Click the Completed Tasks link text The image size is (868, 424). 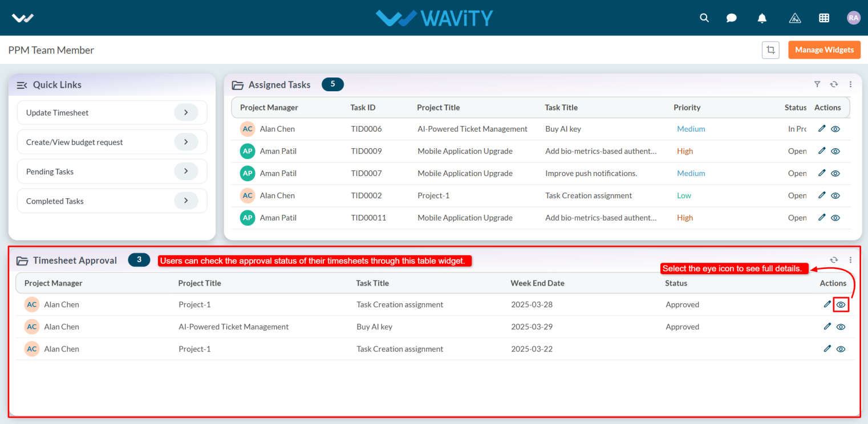tap(55, 201)
